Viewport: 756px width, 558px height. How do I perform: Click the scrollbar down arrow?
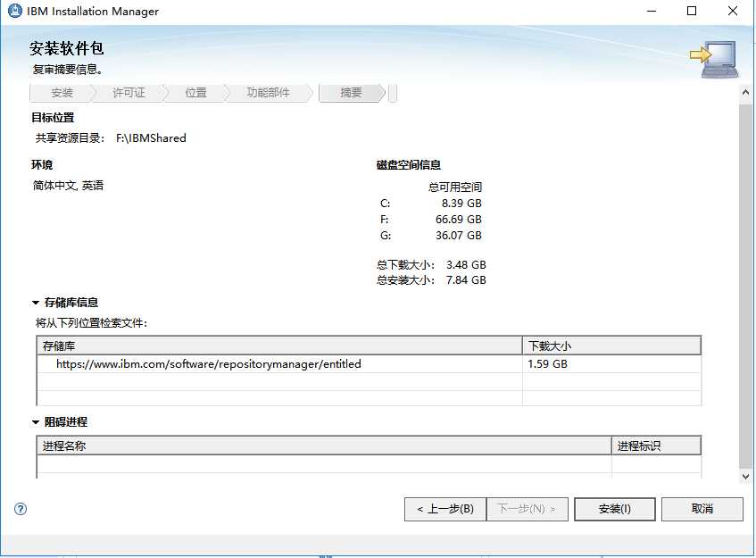pos(745,477)
